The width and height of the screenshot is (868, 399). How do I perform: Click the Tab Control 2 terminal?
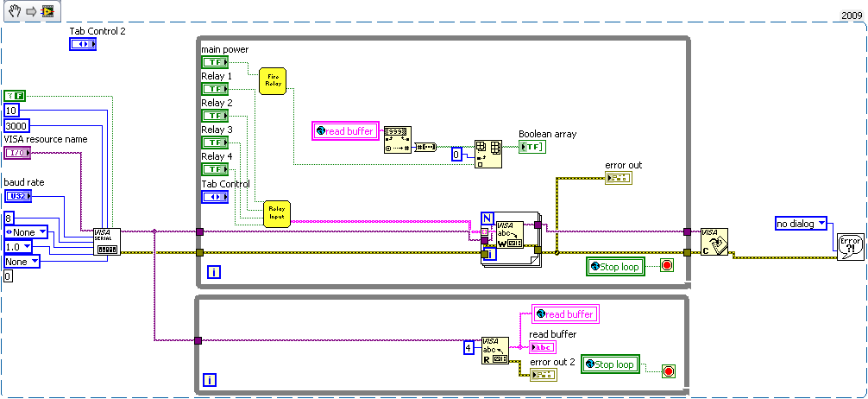(83, 44)
